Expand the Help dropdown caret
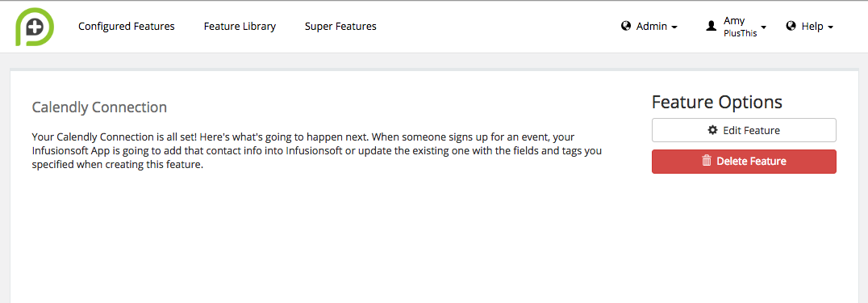 click(830, 27)
